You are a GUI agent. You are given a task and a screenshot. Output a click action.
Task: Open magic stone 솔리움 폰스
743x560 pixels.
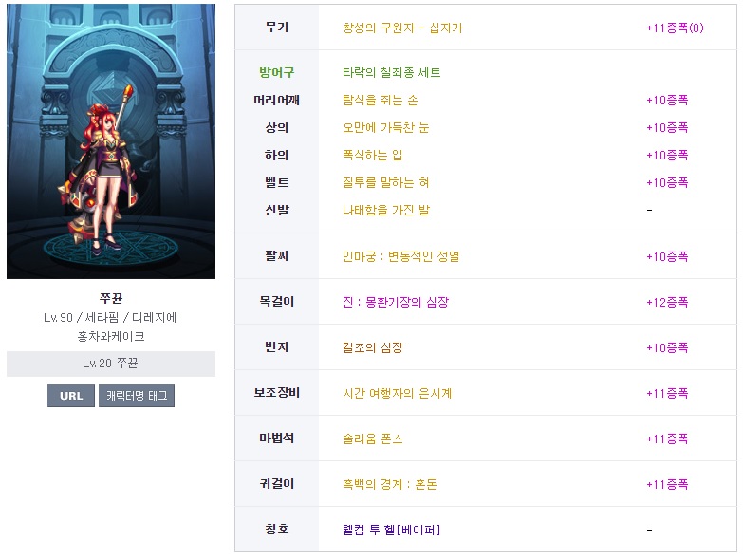(372, 439)
